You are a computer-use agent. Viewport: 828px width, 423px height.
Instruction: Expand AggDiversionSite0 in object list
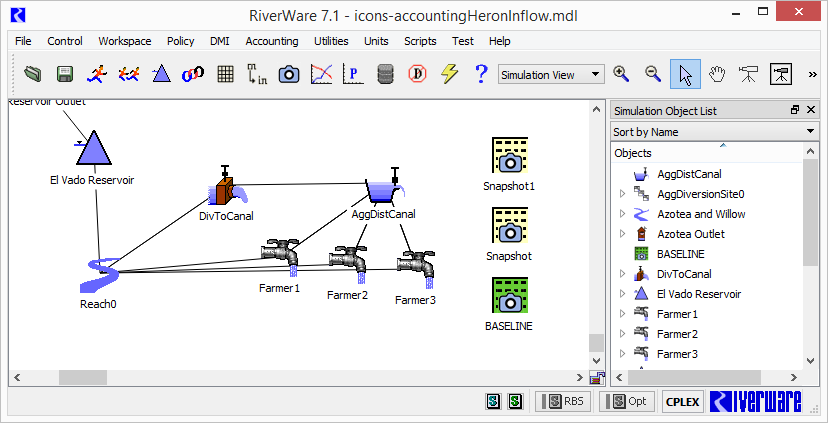(622, 194)
